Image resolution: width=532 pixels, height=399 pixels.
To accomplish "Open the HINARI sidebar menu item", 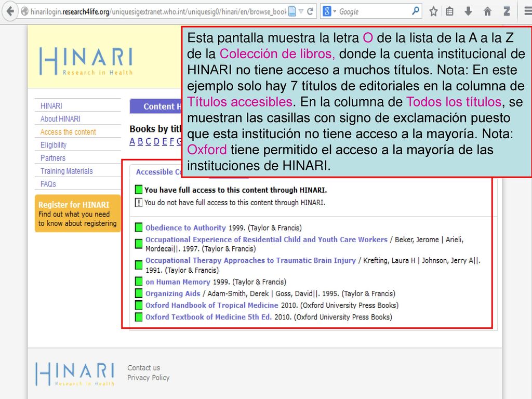I will [51, 106].
